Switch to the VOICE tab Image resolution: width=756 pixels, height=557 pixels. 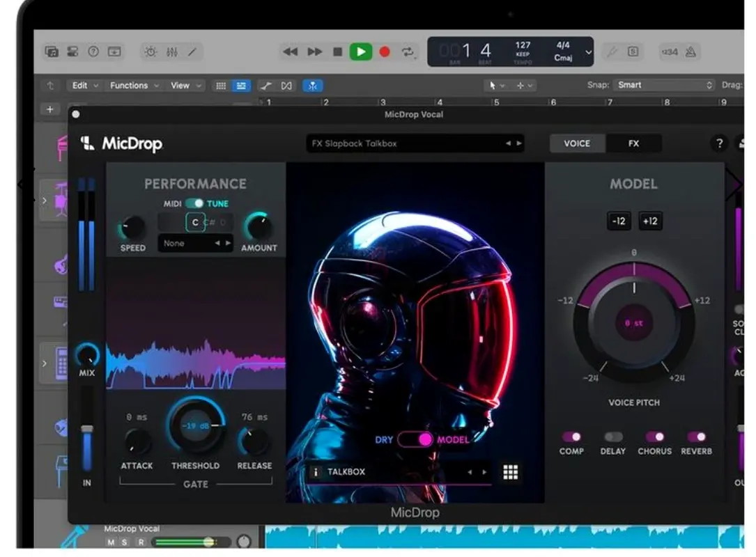tap(577, 143)
